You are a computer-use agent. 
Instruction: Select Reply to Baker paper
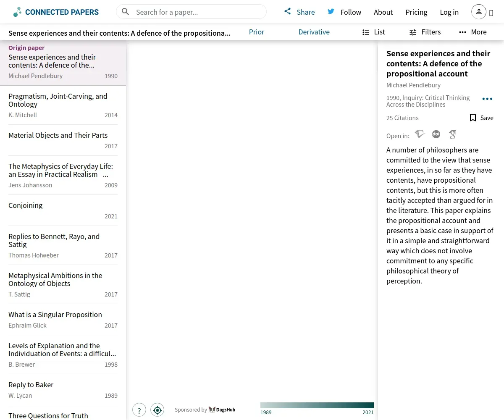(x=63, y=390)
